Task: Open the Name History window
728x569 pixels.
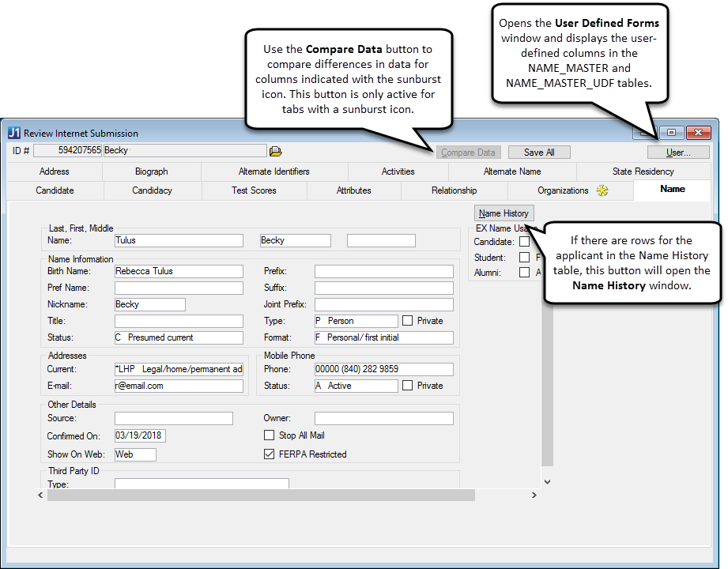Action: (504, 213)
